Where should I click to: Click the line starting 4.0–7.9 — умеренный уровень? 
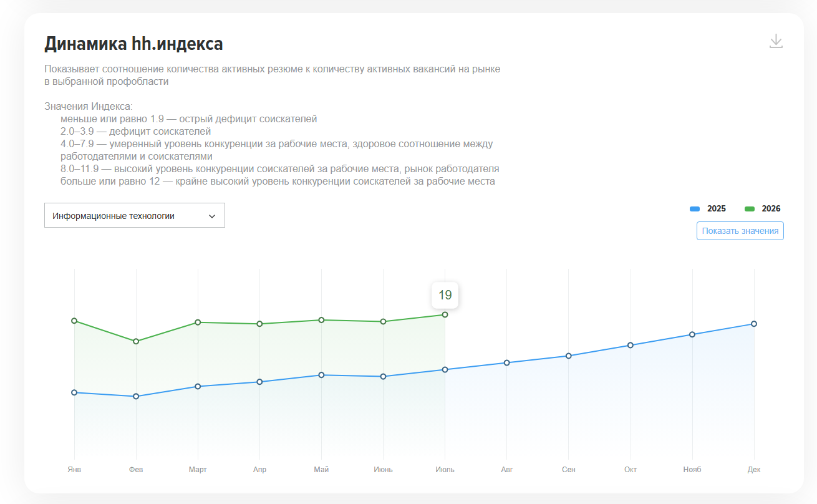tap(277, 150)
